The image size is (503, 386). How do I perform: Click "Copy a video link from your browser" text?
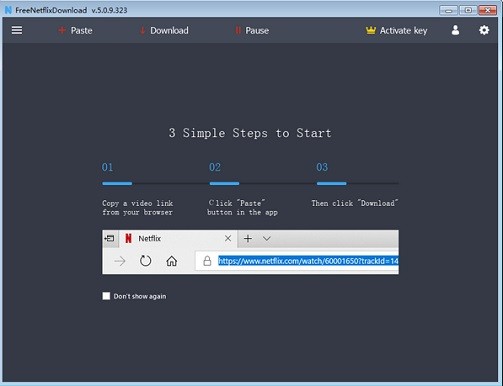point(138,208)
